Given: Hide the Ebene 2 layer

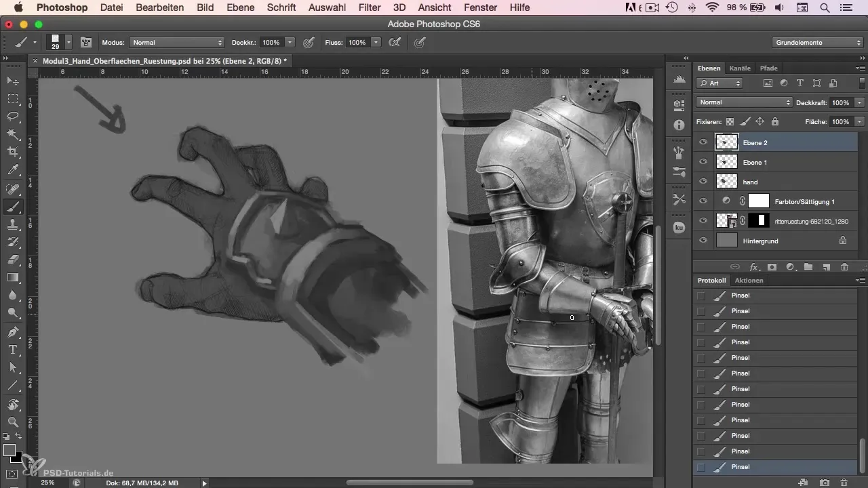Looking at the screenshot, I should click(703, 143).
